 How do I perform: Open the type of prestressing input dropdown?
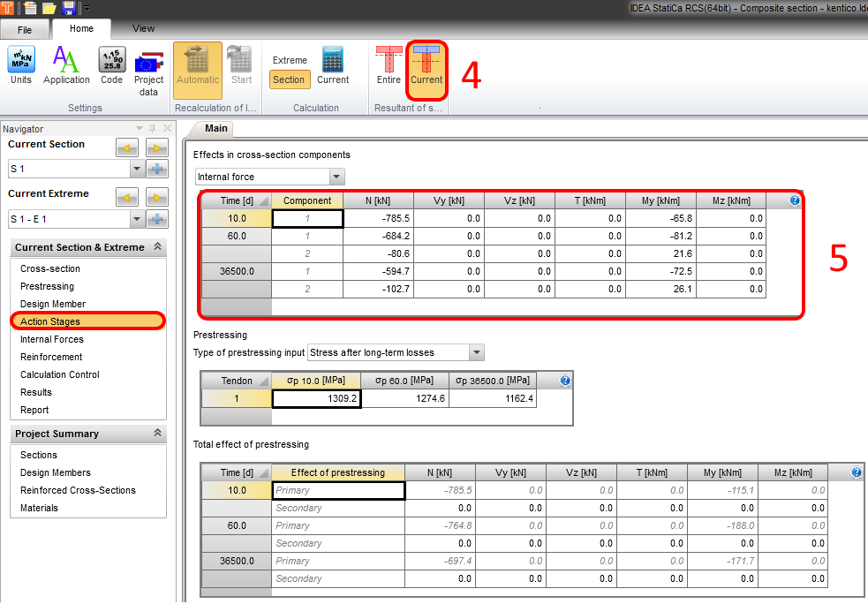[476, 353]
